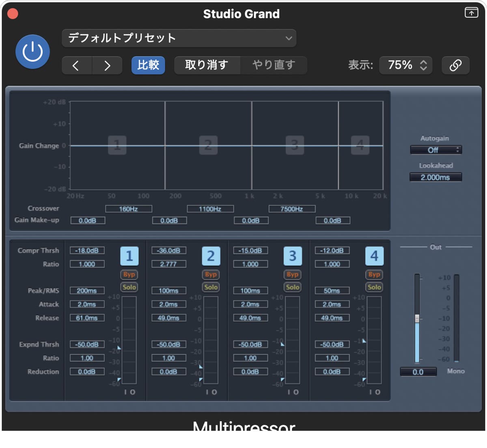Open the 75% view size stepper
This screenshot has height=448, width=487.
tap(405, 65)
